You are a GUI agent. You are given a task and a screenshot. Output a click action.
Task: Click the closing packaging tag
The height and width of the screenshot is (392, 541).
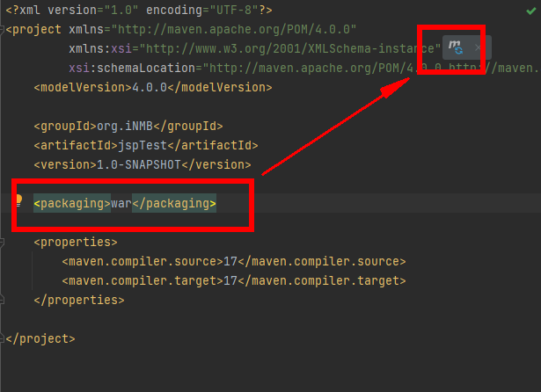(174, 203)
